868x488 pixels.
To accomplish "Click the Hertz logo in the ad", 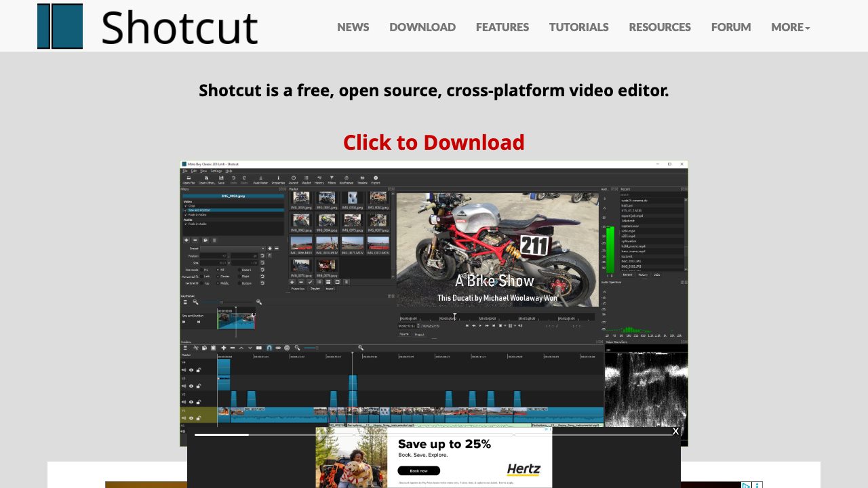I will (524, 469).
